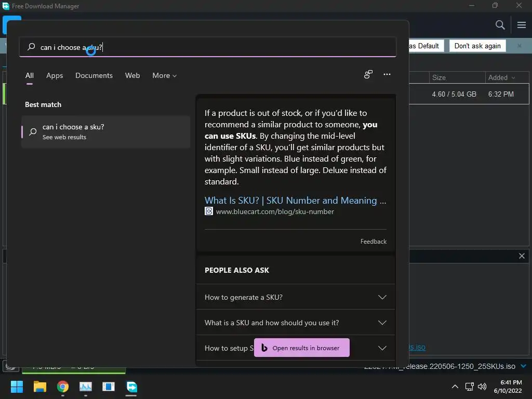Select the '4.60 / 5.04 GB' download size cell
Image resolution: width=532 pixels, height=399 pixels.
click(x=454, y=95)
